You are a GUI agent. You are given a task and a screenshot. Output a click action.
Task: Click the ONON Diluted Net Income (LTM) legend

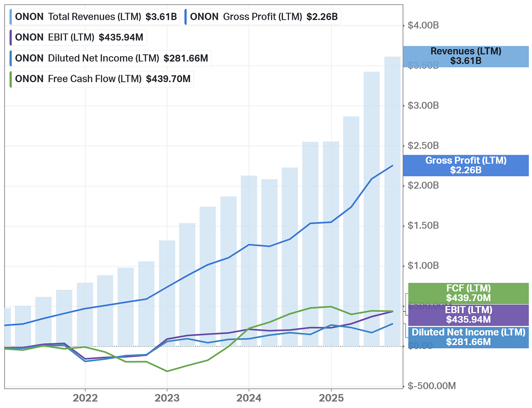pyautogui.click(x=111, y=58)
